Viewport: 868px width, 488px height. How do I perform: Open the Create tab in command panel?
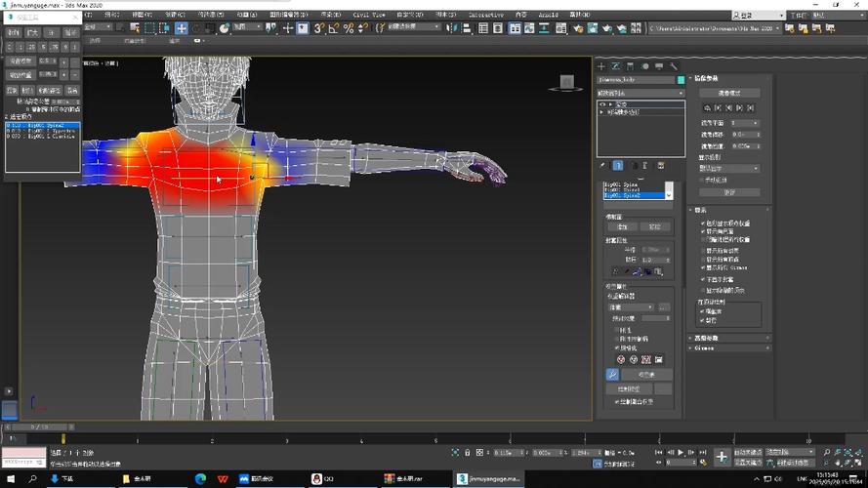(601, 66)
